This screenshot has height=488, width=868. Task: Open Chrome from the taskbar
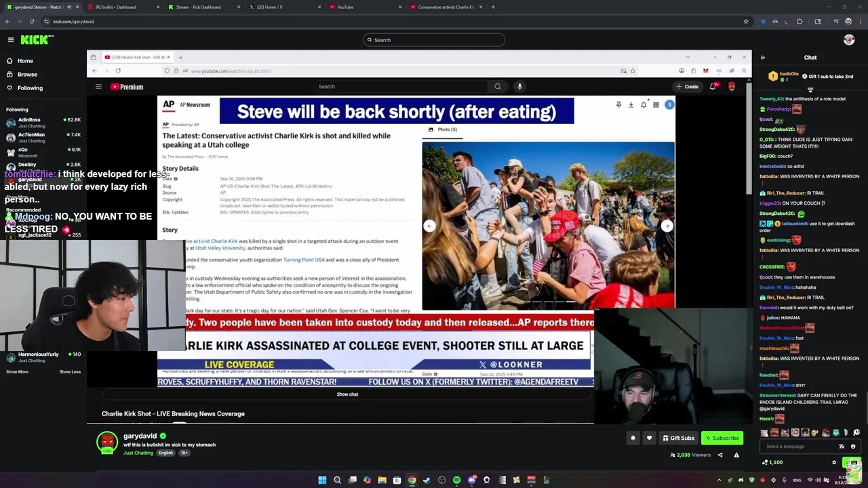pyautogui.click(x=412, y=481)
